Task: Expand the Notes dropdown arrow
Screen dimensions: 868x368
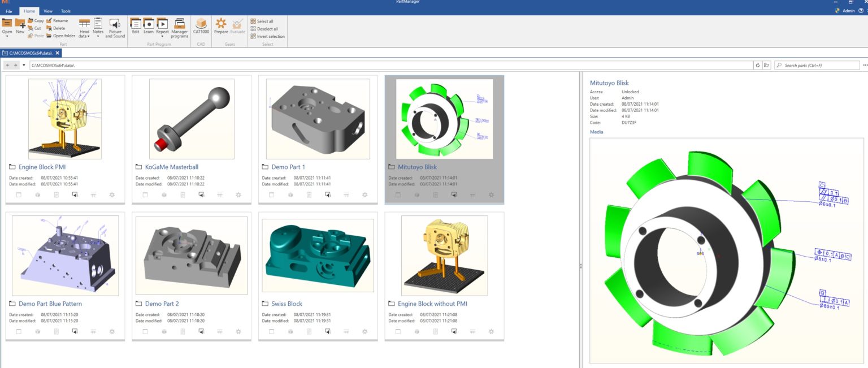Action: point(97,36)
